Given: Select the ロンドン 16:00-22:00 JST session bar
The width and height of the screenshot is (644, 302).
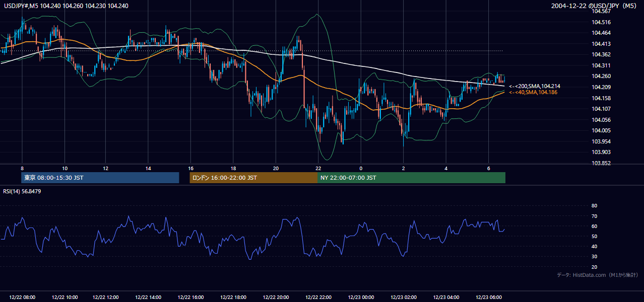Looking at the screenshot, I should pyautogui.click(x=254, y=178).
